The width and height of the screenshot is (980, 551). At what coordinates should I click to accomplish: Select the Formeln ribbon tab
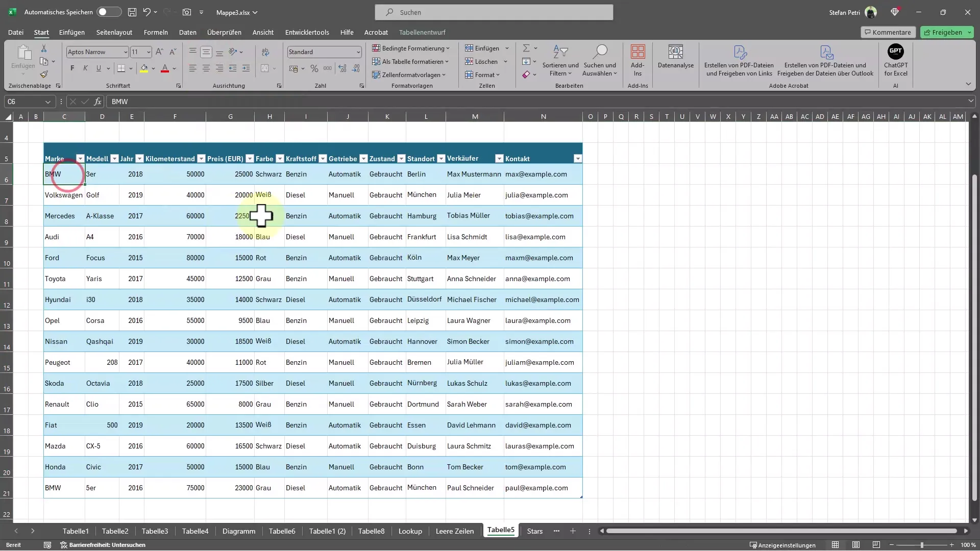[156, 32]
